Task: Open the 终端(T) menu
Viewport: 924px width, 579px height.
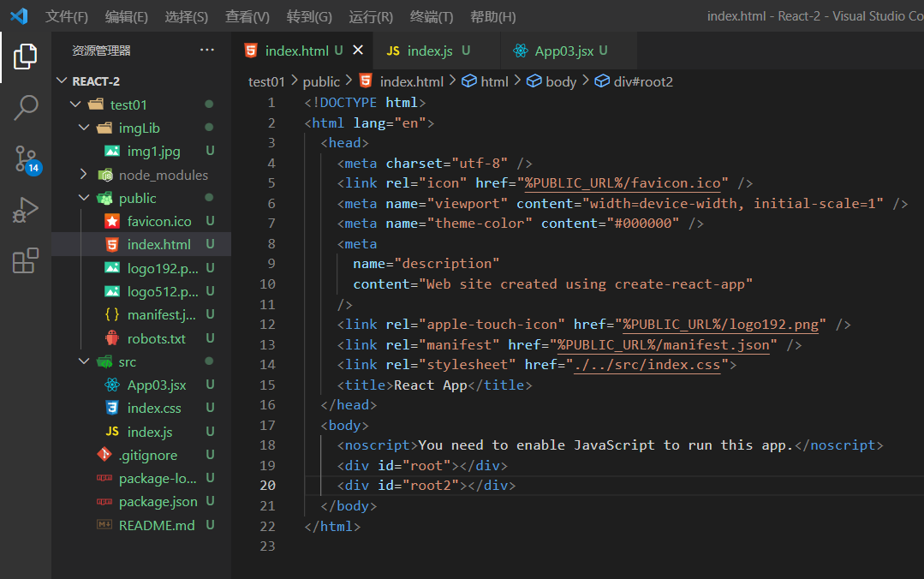Action: (x=432, y=16)
